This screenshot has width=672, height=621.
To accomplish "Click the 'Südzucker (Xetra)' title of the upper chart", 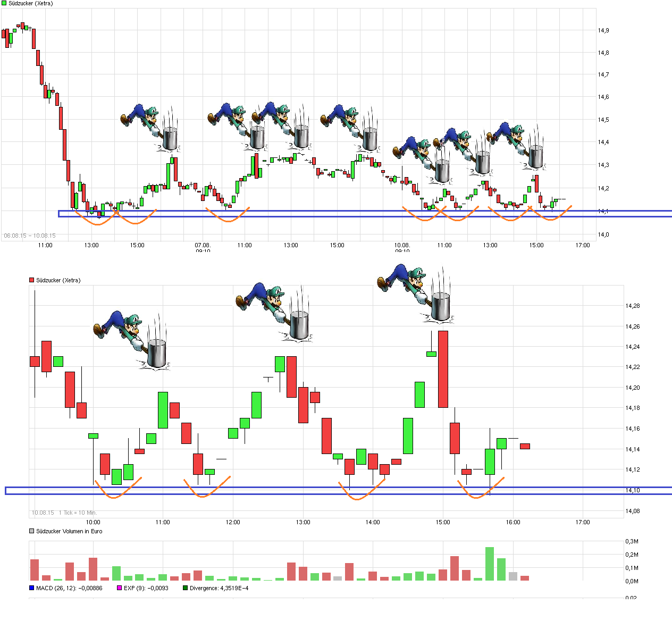I will (x=31, y=3).
